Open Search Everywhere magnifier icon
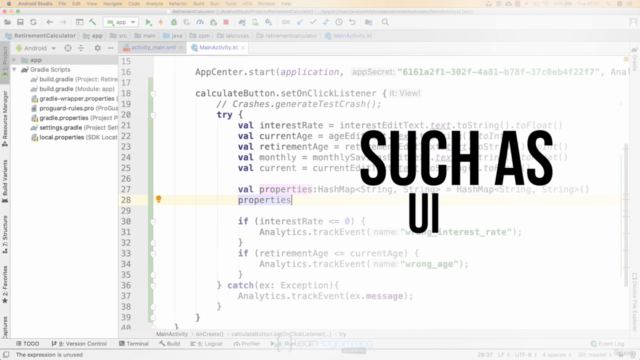The width and height of the screenshot is (640, 360). point(385,22)
